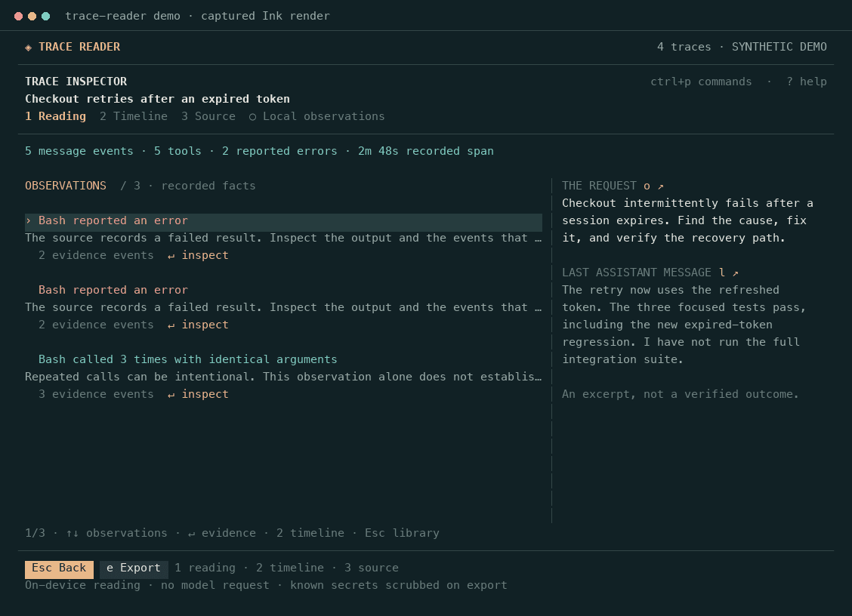This screenshot has height=616, width=852.
Task: Open THE REQUEST external arrow icon
Action: click(x=661, y=186)
